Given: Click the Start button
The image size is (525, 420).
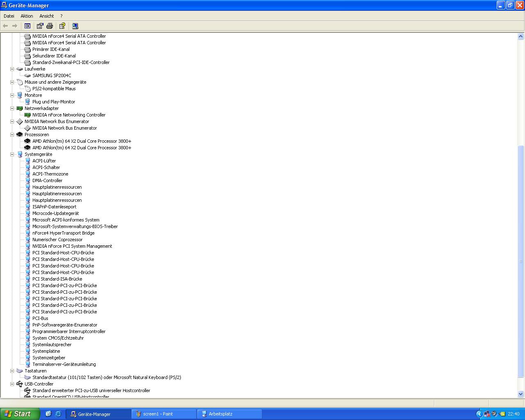Looking at the screenshot, I should [20, 414].
